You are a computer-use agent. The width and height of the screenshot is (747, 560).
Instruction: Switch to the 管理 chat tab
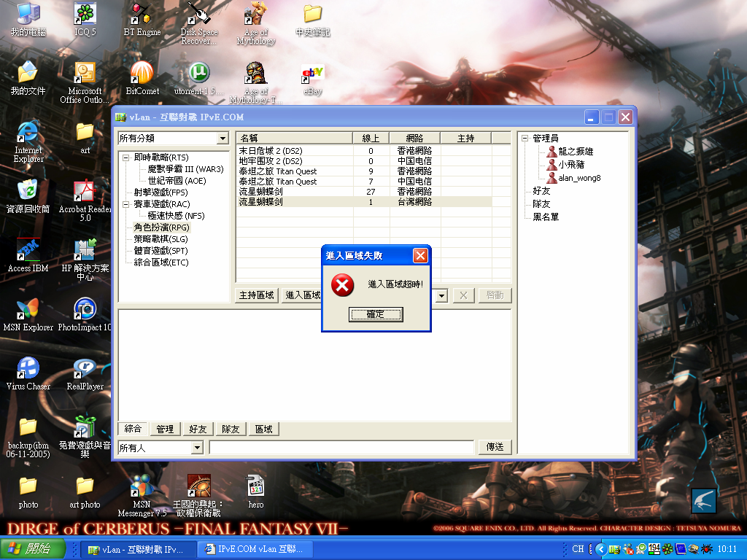165,429
